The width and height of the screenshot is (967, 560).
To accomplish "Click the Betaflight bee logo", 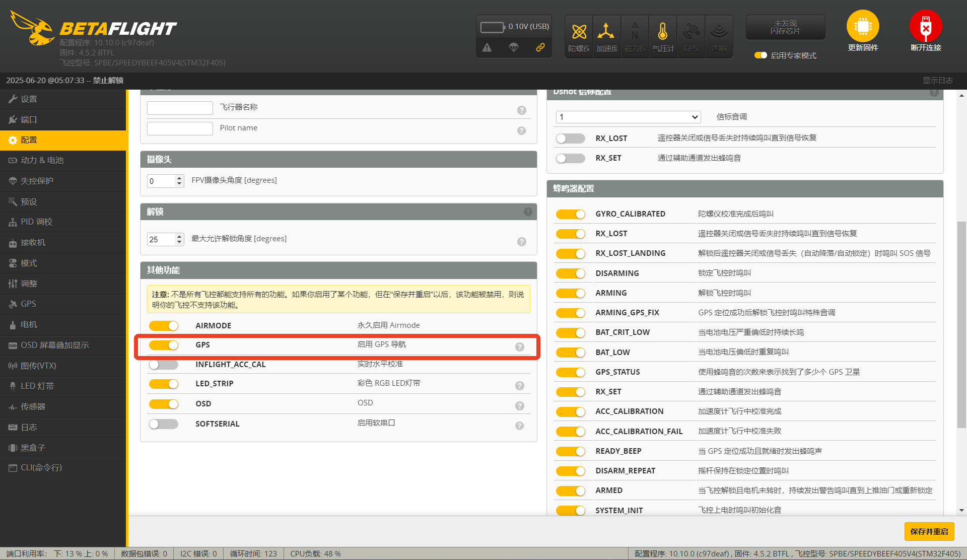I will tap(33, 28).
